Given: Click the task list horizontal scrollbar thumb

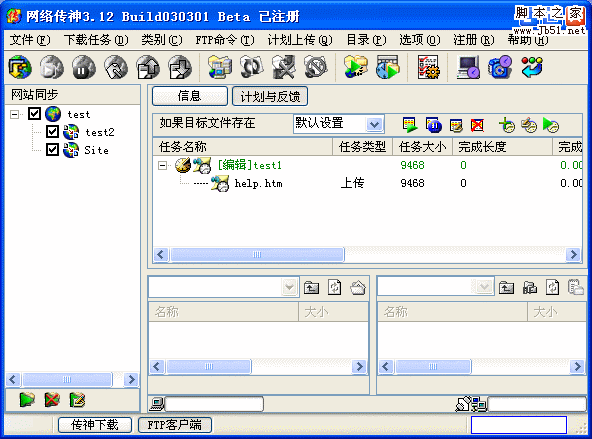Looking at the screenshot, I should pos(257,254).
